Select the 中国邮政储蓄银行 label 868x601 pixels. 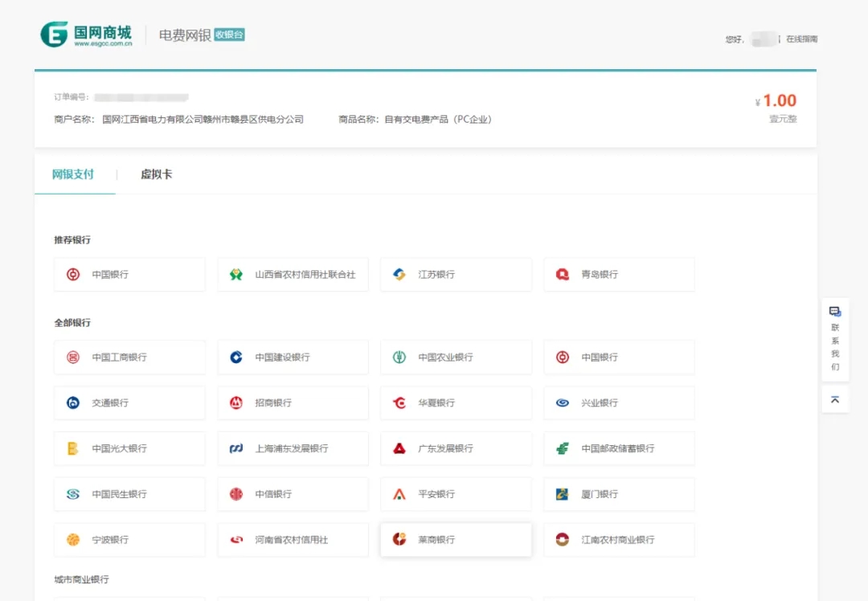pos(618,448)
